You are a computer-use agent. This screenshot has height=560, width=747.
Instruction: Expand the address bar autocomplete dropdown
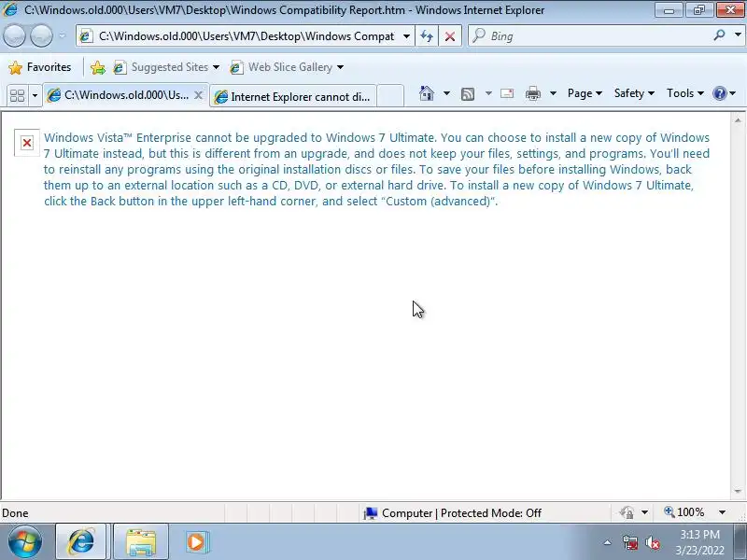pyautogui.click(x=406, y=36)
